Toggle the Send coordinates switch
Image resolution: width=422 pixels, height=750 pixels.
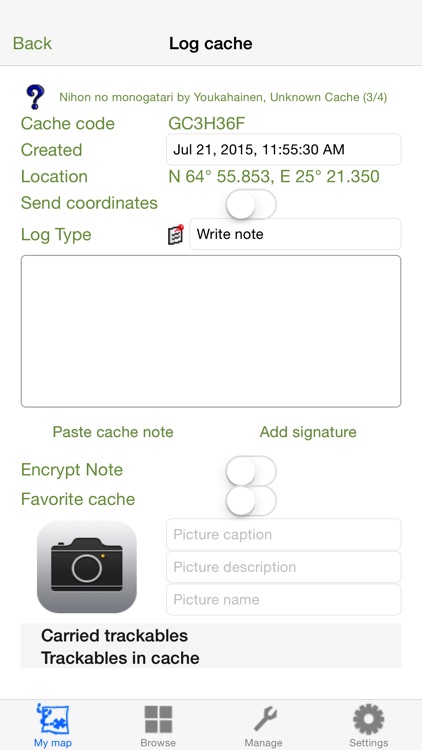click(251, 204)
